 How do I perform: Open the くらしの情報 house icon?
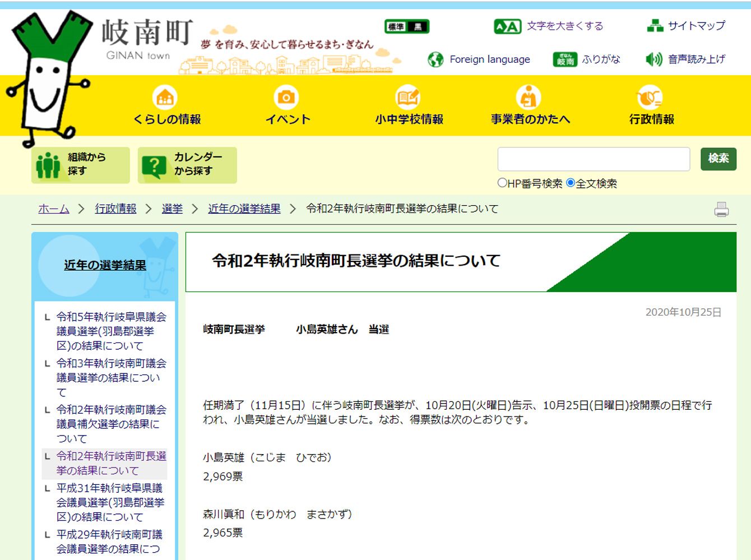[165, 98]
